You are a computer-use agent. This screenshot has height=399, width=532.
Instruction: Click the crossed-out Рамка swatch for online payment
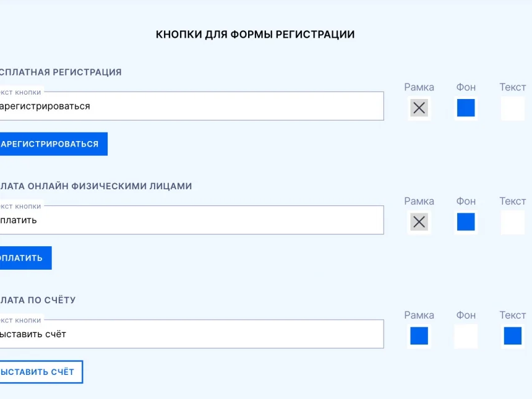click(419, 222)
